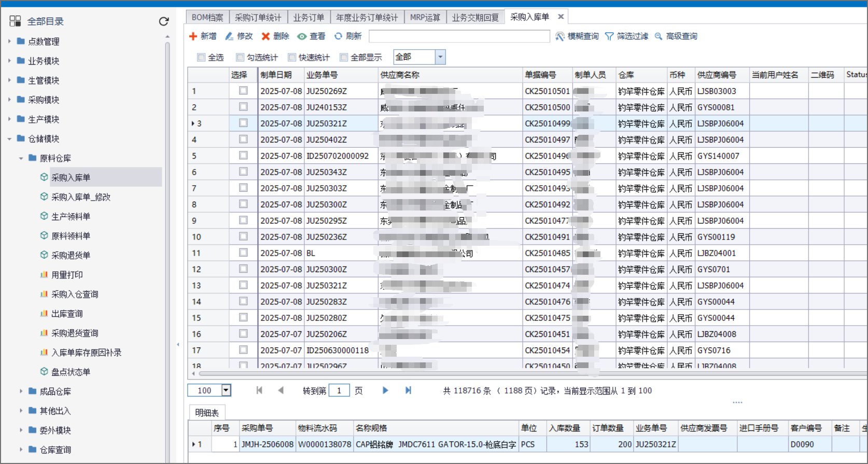
Task: Reload the 全部目录 tree with refresh icon
Action: [164, 21]
